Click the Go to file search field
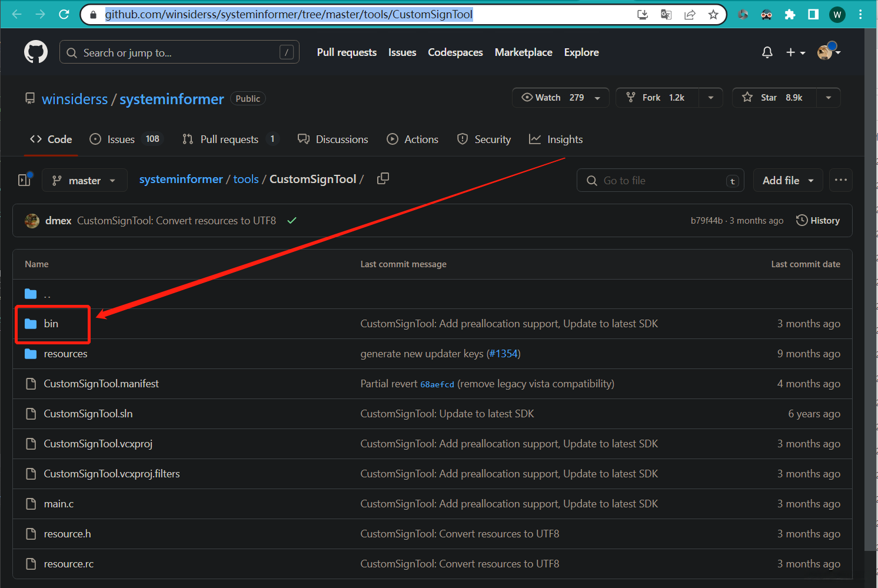The height and width of the screenshot is (588, 878). pyautogui.click(x=660, y=181)
